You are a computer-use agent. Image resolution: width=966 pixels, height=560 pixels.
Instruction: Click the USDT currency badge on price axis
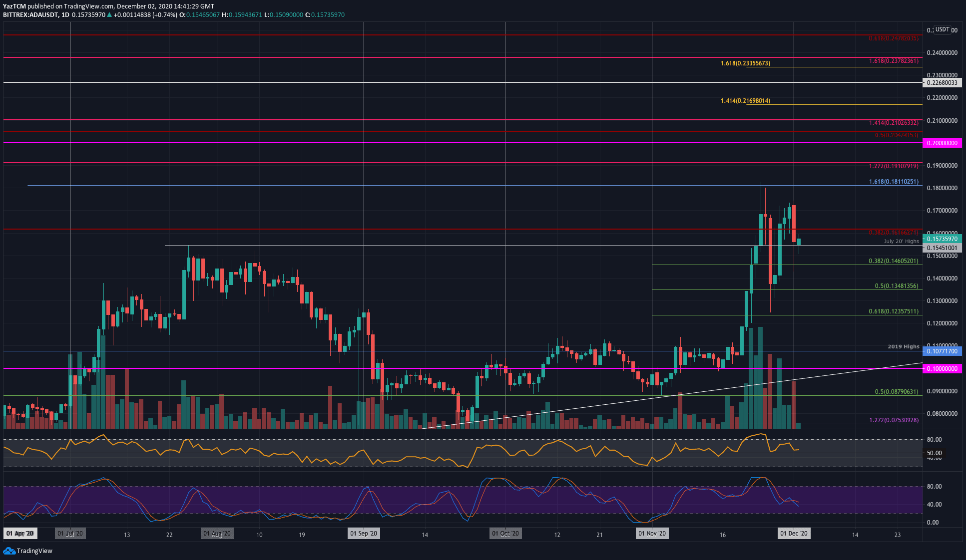point(942,29)
